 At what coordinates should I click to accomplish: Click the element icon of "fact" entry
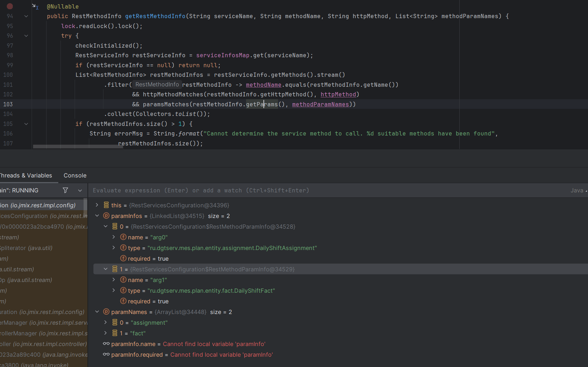coord(115,333)
